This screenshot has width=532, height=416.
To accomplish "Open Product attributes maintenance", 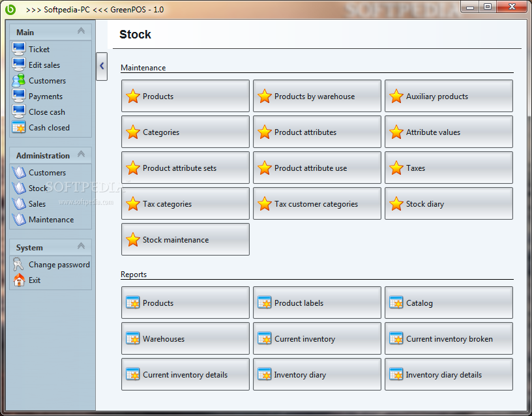I will 317,132.
